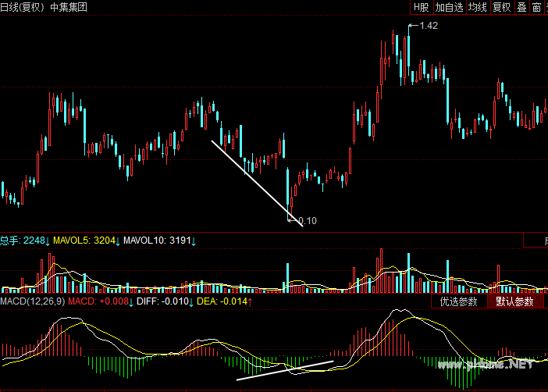Toggle the 均线 moving average button
548x392 pixels.
pyautogui.click(x=478, y=7)
